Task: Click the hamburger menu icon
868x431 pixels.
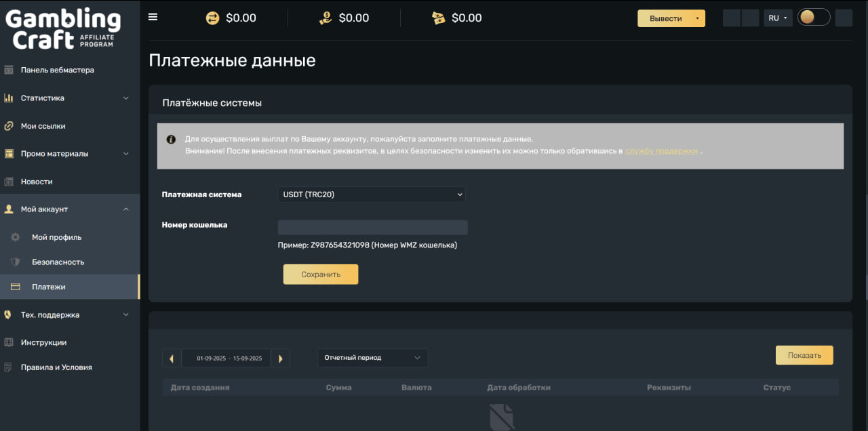Action: (153, 18)
